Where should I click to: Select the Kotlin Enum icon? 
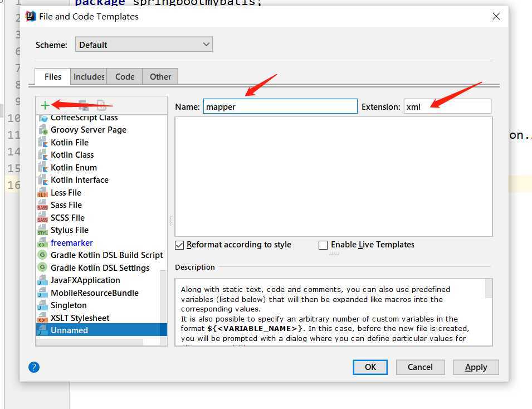[x=43, y=167]
